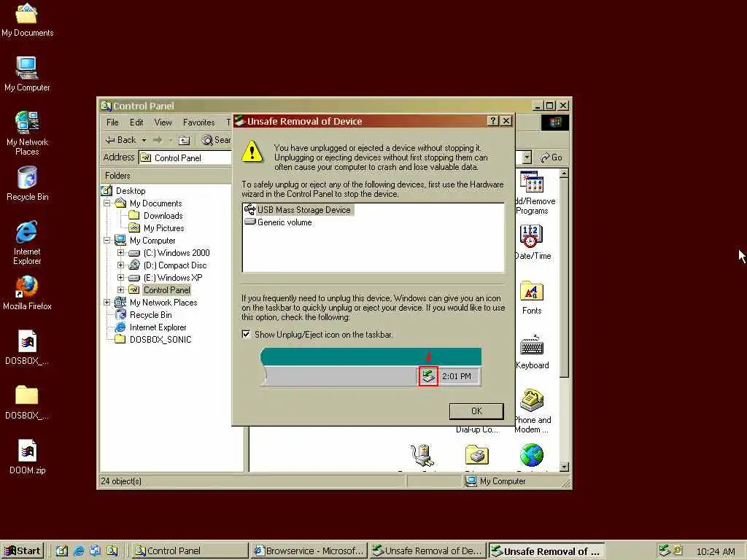Click the taskbar clock showing 10:24 AM
This screenshot has width=747, height=560.
tap(716, 551)
